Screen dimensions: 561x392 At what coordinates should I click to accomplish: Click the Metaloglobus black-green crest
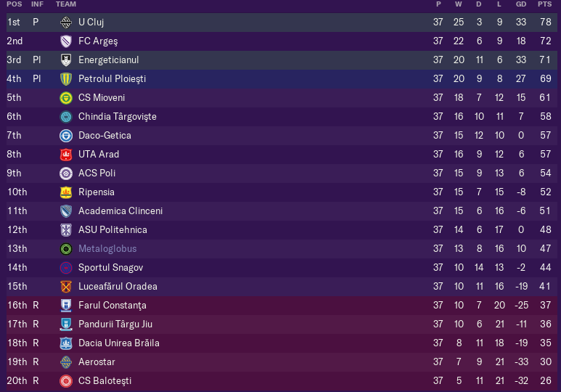point(66,249)
